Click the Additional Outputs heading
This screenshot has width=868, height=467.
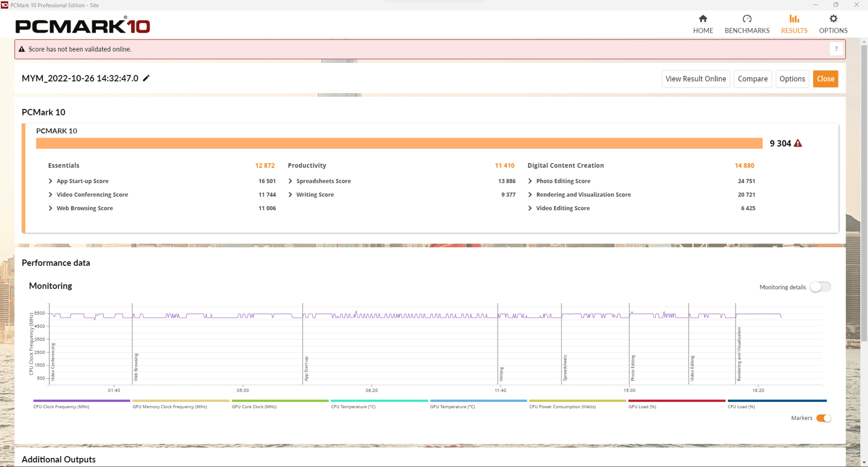(58, 459)
